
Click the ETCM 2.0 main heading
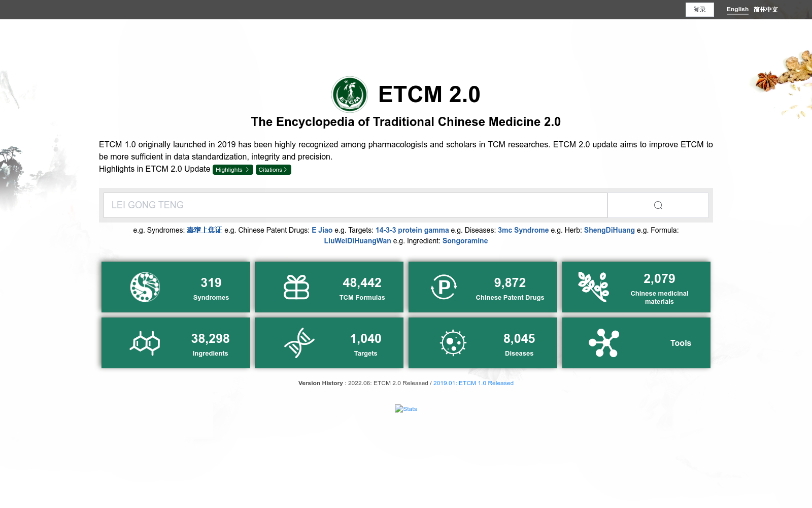429,94
